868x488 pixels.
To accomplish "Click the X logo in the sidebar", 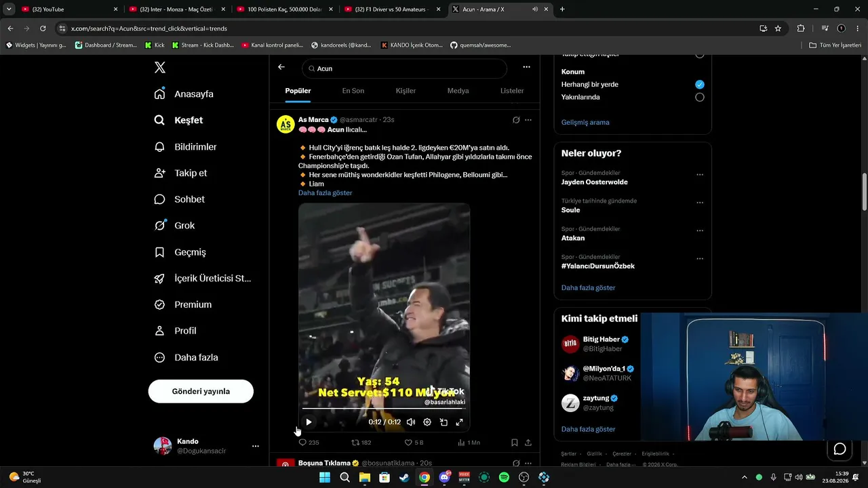I will (160, 67).
